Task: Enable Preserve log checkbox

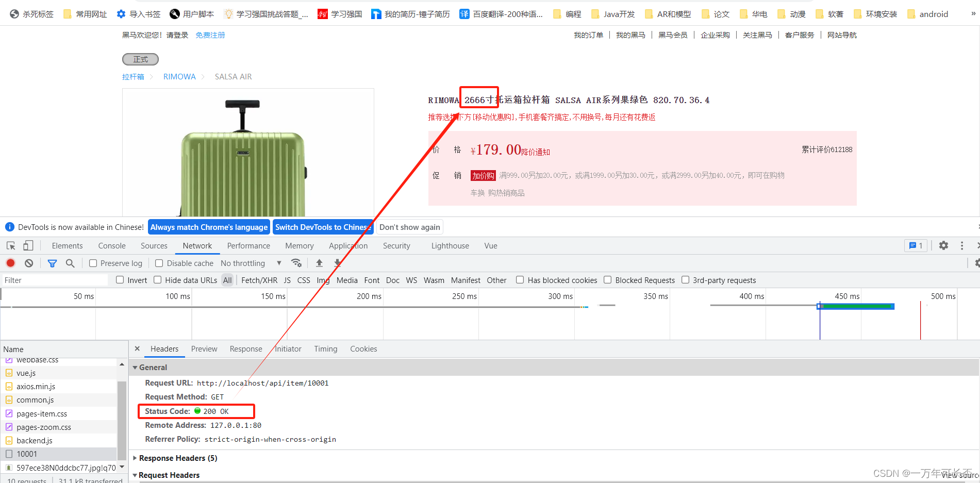Action: point(93,263)
